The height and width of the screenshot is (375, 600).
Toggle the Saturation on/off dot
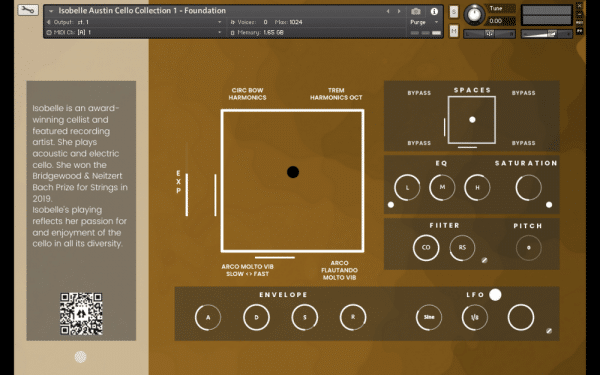pyautogui.click(x=549, y=205)
